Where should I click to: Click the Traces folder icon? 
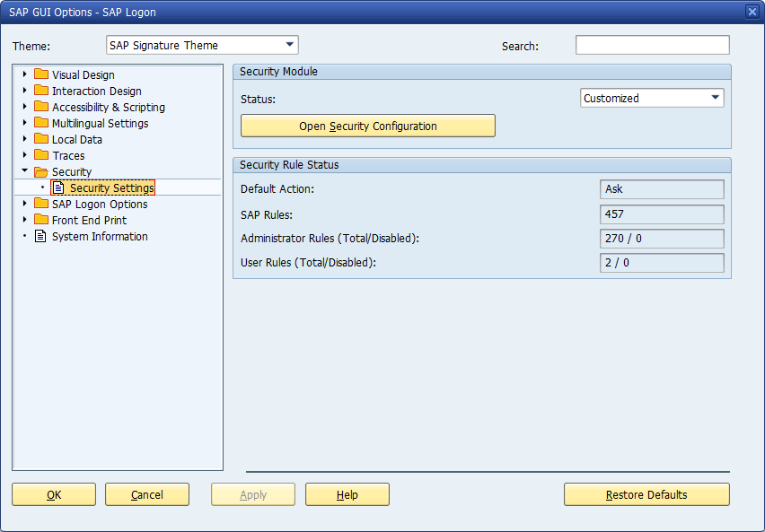(x=40, y=155)
